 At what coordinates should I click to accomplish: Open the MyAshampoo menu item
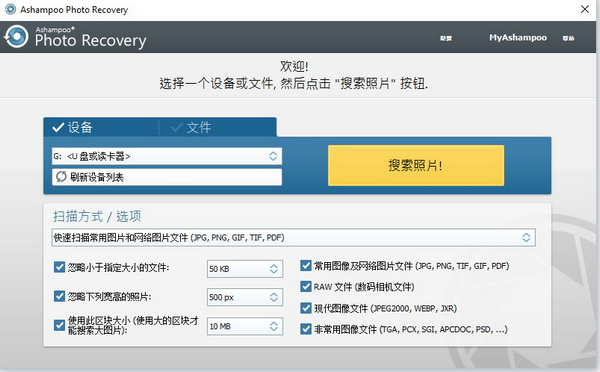[518, 38]
